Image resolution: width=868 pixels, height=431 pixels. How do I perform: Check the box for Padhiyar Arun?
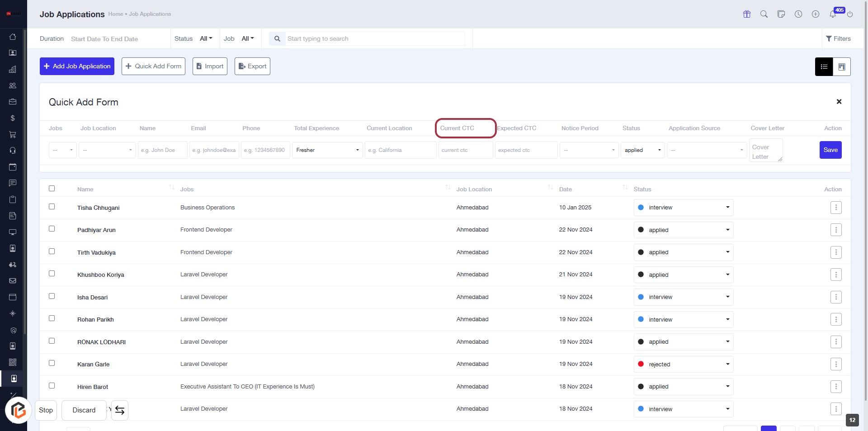coord(52,229)
